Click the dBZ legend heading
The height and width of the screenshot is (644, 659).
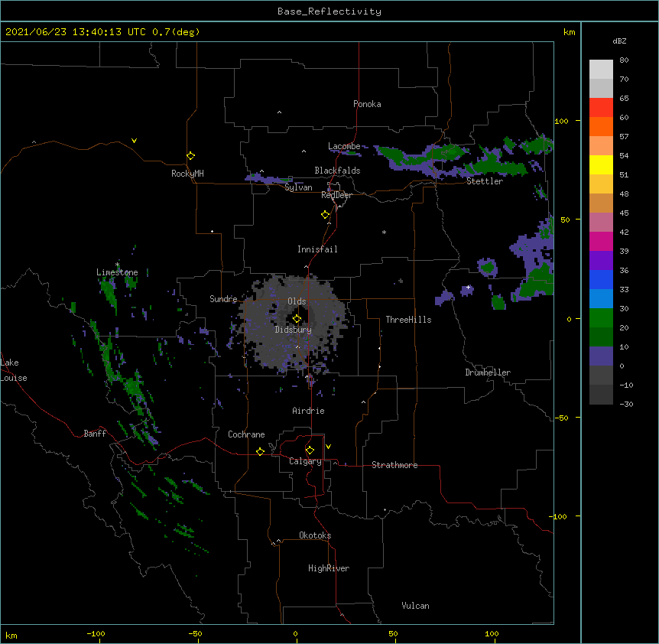(619, 41)
